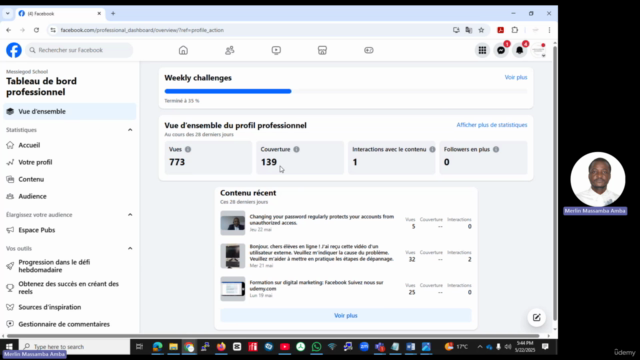Open the Formation digital marketing post thumbnail

[x=233, y=289]
